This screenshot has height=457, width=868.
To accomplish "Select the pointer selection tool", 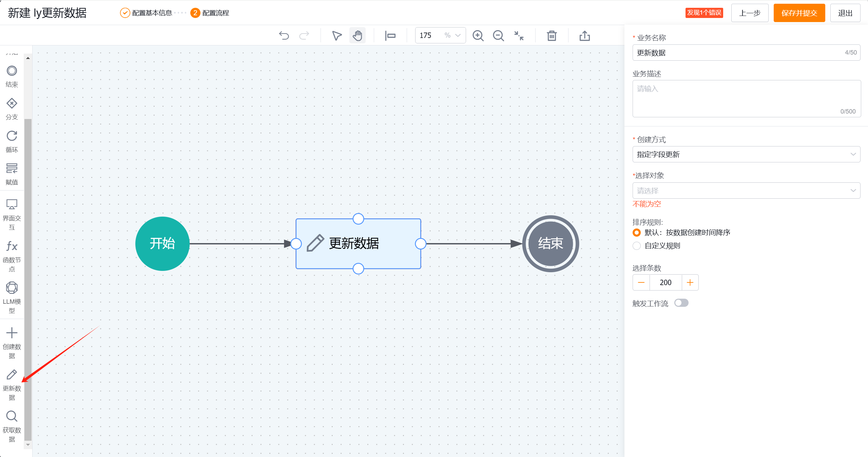I will point(336,36).
